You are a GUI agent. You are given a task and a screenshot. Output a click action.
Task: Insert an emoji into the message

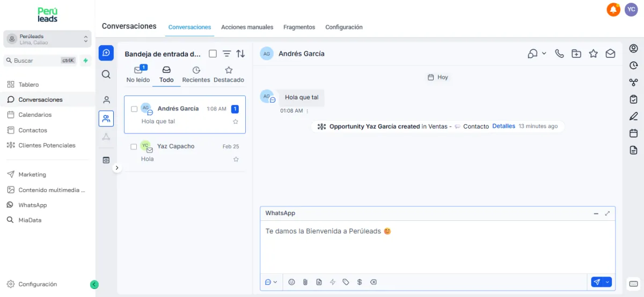pyautogui.click(x=291, y=282)
